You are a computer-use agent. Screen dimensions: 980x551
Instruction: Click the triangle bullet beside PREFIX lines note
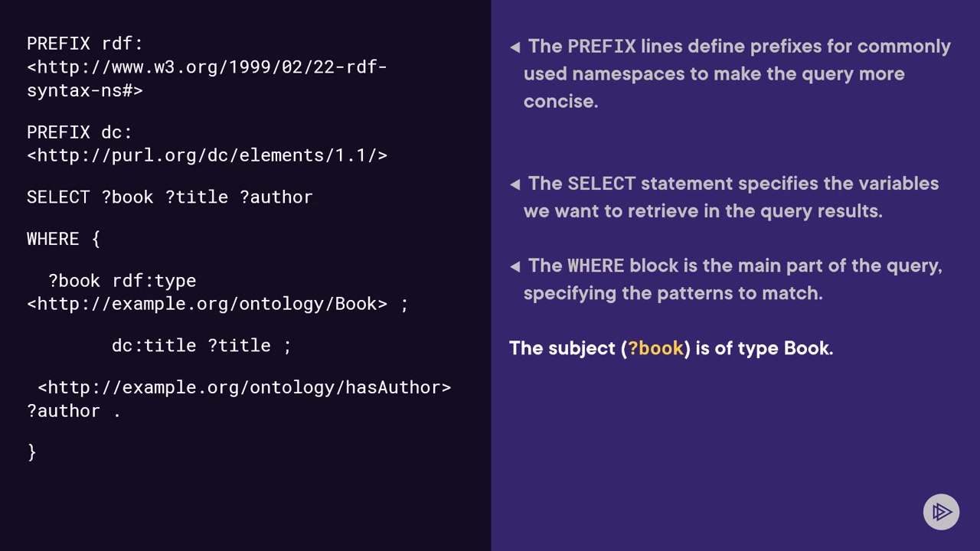[x=515, y=47]
